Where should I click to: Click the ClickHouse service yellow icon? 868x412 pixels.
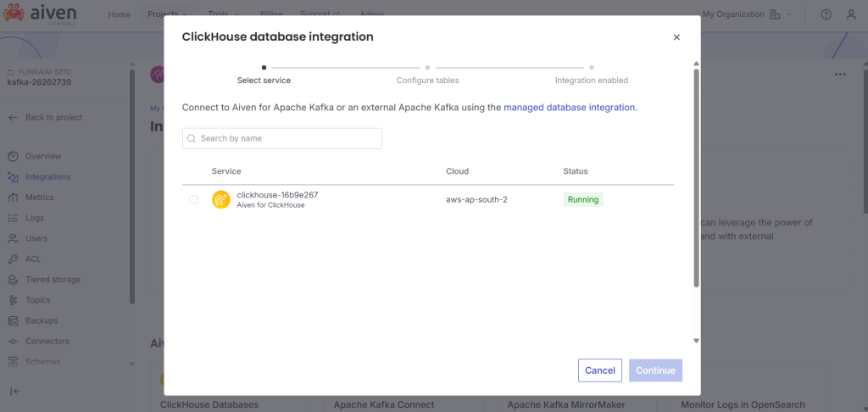[221, 200]
